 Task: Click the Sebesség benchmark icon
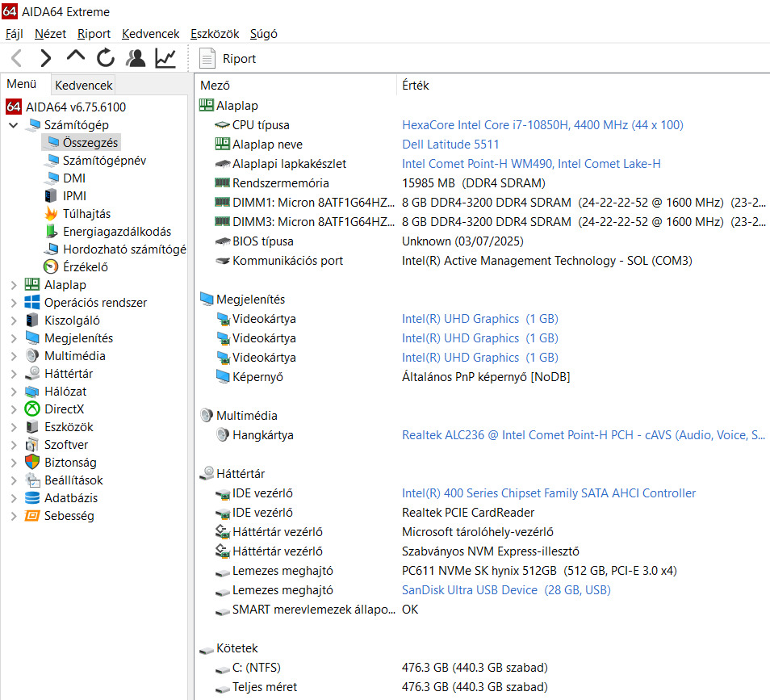tap(32, 515)
